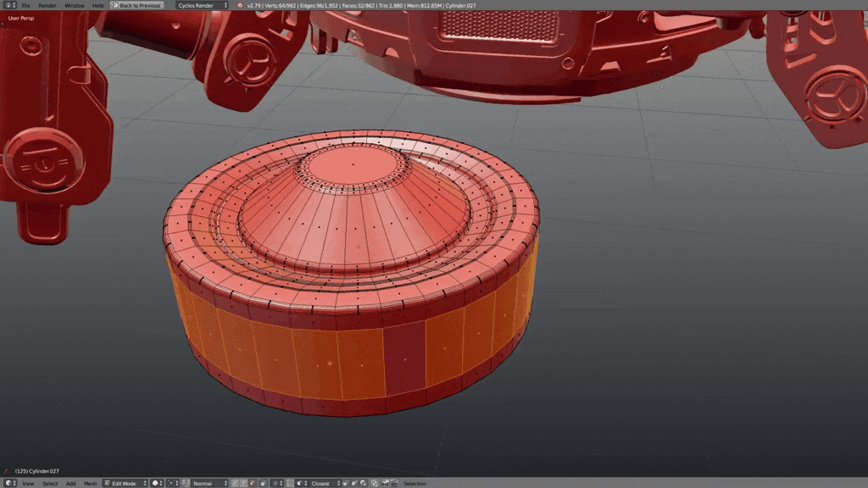Click the Blender logo icon in header
Image resolution: width=868 pixels, height=488 pixels.
(240, 5)
